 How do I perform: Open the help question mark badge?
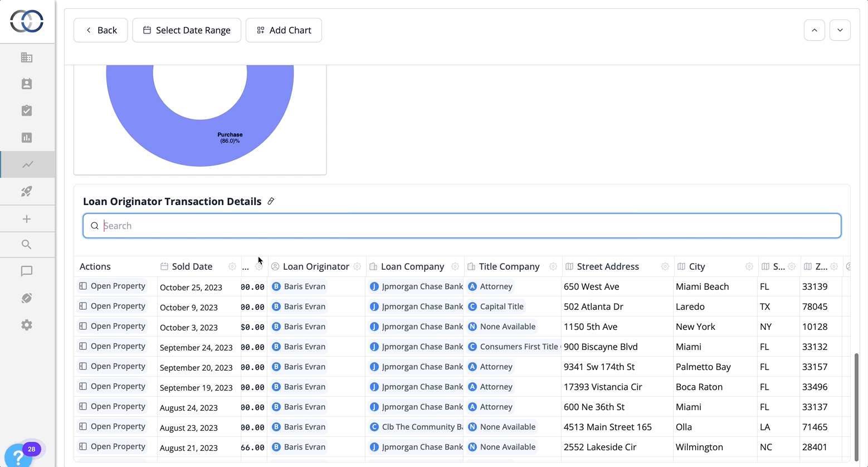18,456
